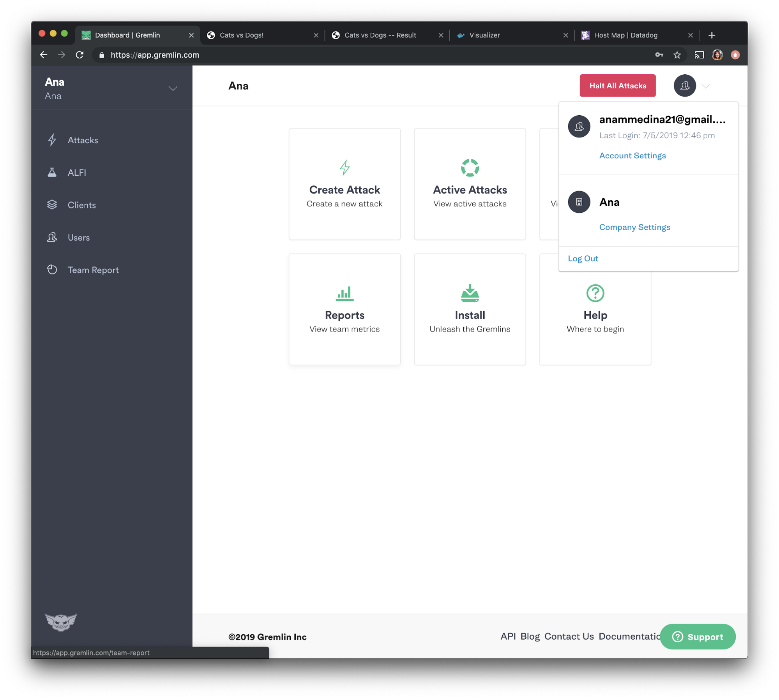The image size is (779, 700).
Task: Switch to the Cats vs Dogs! tab
Action: tap(263, 35)
